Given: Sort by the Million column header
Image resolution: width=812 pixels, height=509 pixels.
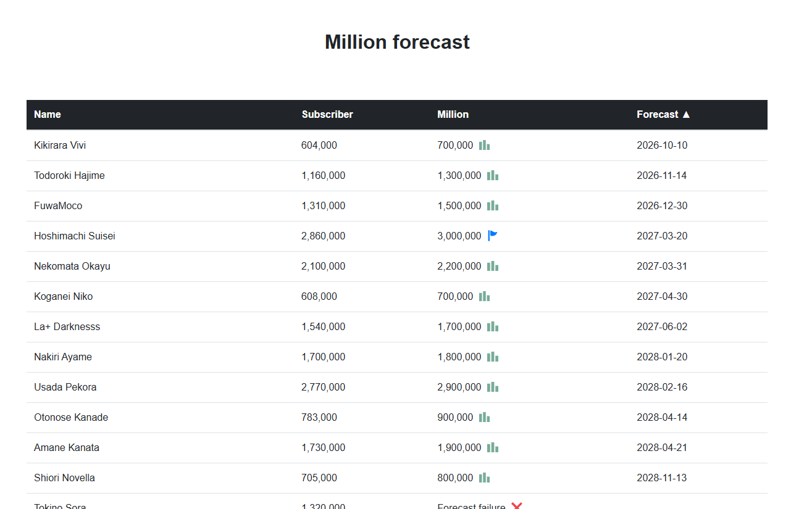Looking at the screenshot, I should [x=453, y=115].
